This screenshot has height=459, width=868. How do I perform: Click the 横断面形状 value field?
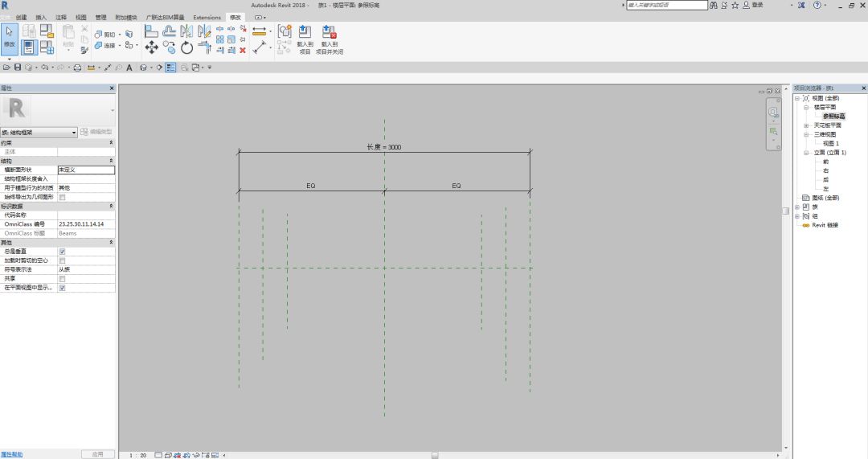pyautogui.click(x=86, y=170)
